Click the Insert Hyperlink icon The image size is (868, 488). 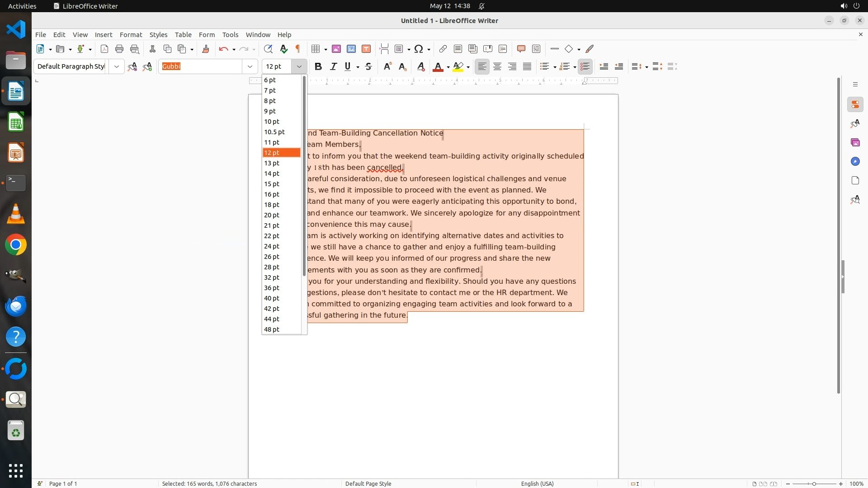click(x=443, y=49)
